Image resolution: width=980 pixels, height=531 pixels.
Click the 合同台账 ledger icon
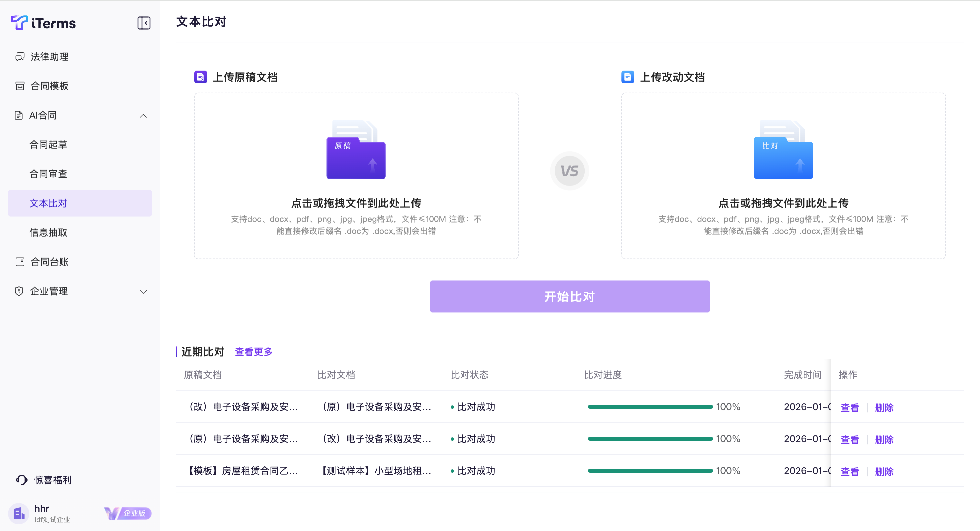[20, 262]
